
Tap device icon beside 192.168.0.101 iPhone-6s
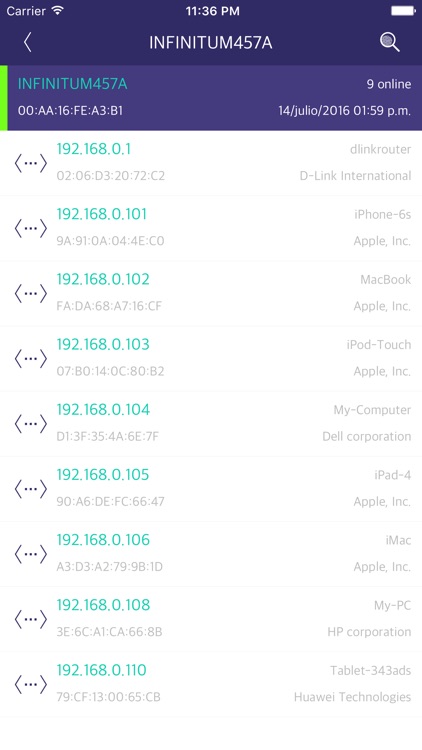point(31,228)
